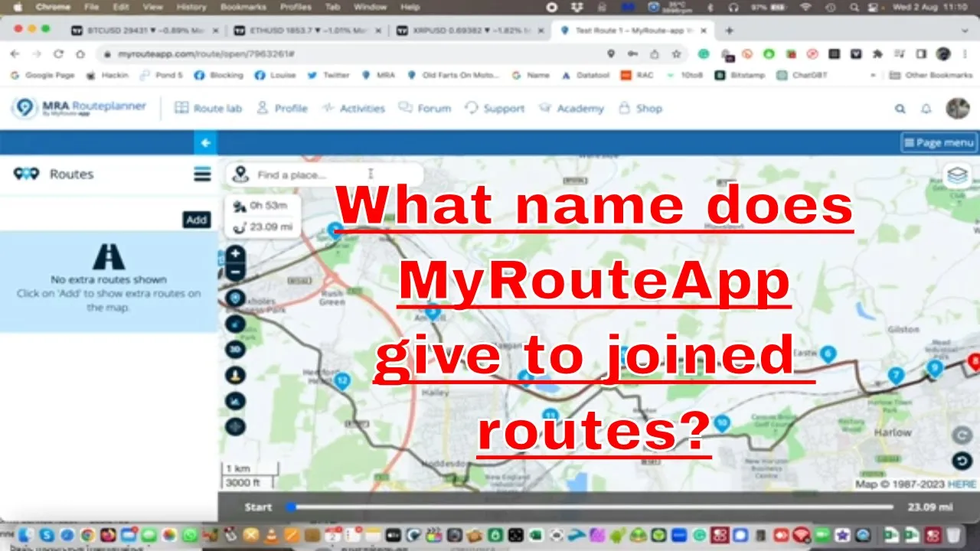Click the route progress slider handle

(x=291, y=507)
